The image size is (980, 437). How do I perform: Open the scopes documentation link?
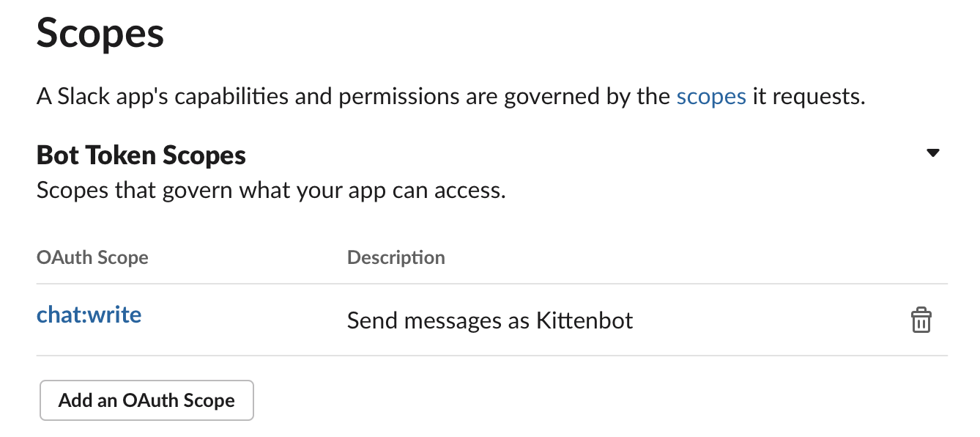click(710, 97)
